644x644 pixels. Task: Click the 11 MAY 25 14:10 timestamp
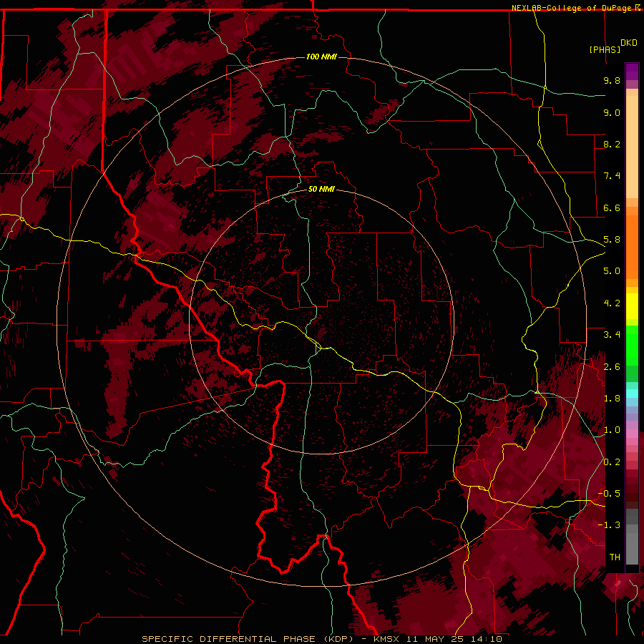click(x=454, y=639)
